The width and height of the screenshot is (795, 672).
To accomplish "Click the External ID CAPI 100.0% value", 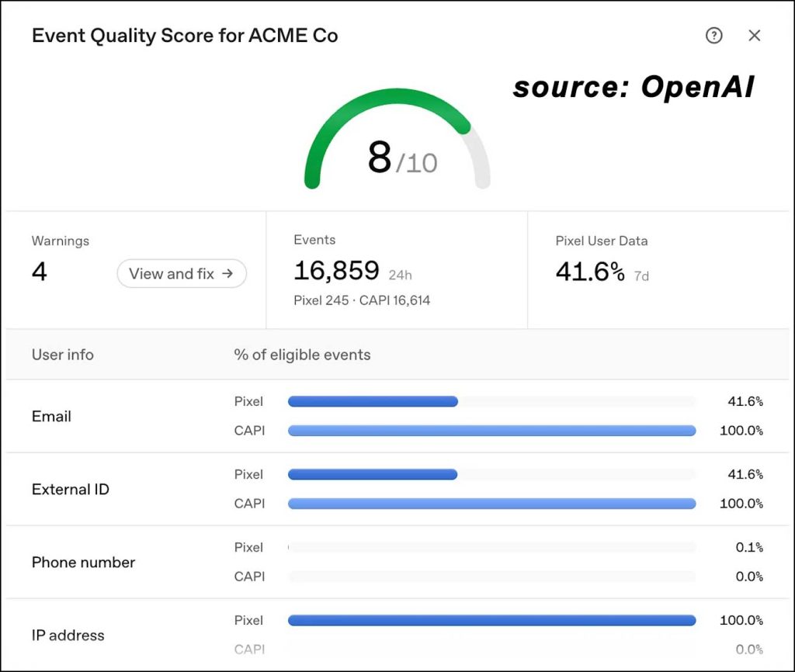I will point(741,504).
